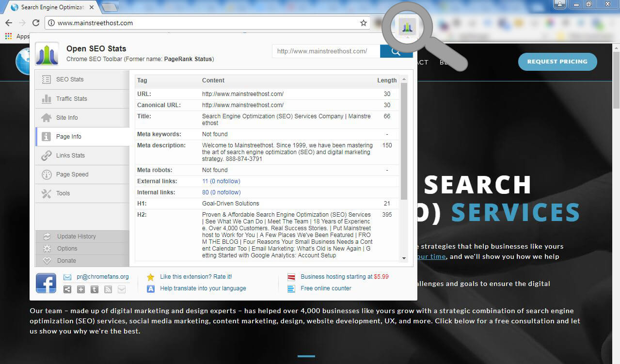Click the Update History refresh icon

47,237
